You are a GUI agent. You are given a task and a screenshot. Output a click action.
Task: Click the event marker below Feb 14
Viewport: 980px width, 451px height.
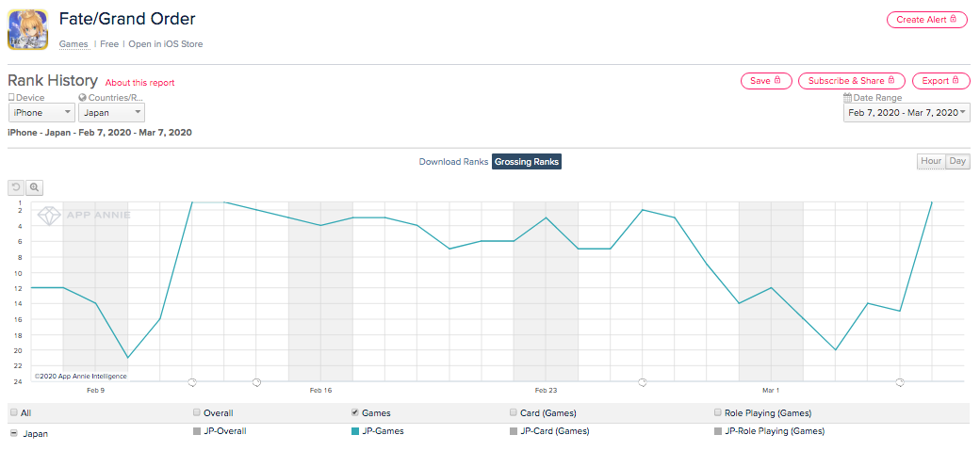coord(257,381)
